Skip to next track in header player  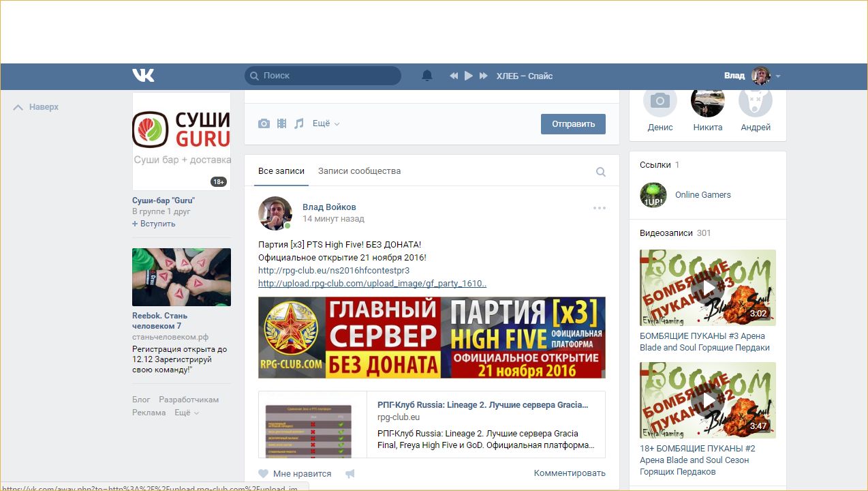484,76
